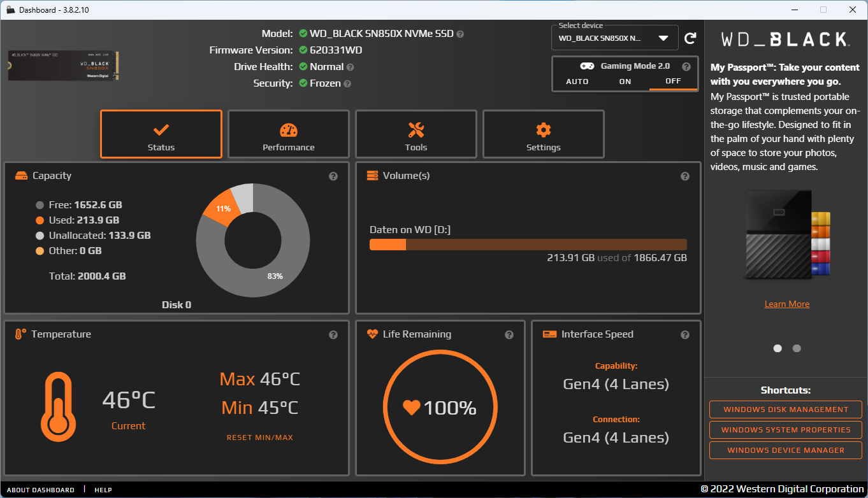
Task: Click the Used: 213.9 GB legend entry
Action: 78,220
